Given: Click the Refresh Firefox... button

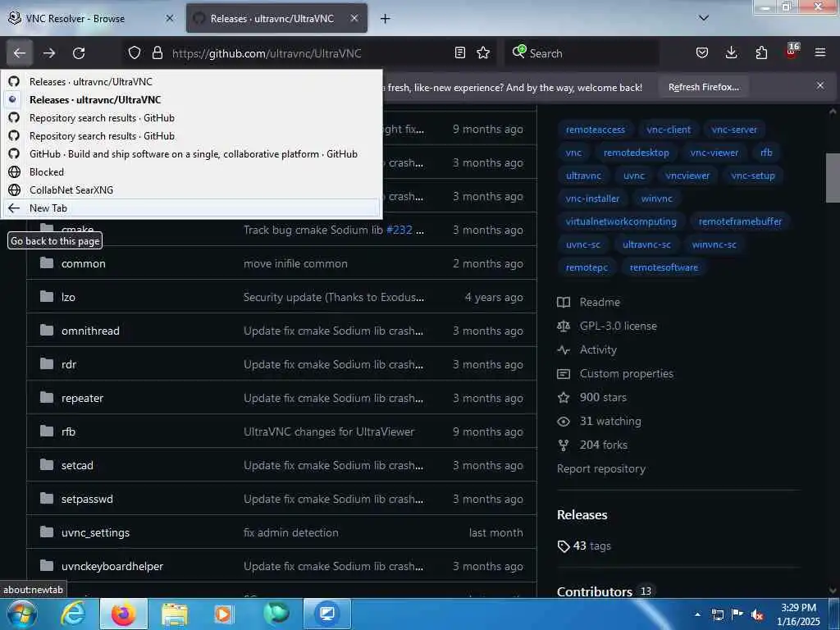Looking at the screenshot, I should pyautogui.click(x=703, y=87).
